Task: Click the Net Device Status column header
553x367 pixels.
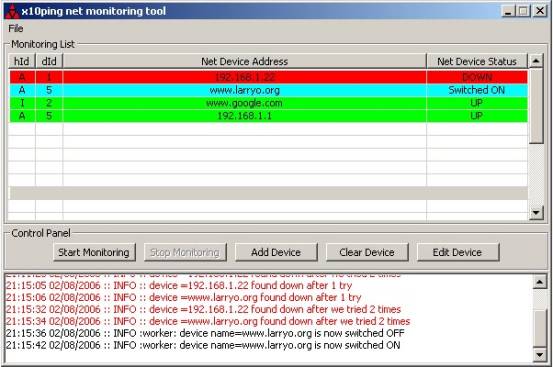Action: [x=477, y=61]
